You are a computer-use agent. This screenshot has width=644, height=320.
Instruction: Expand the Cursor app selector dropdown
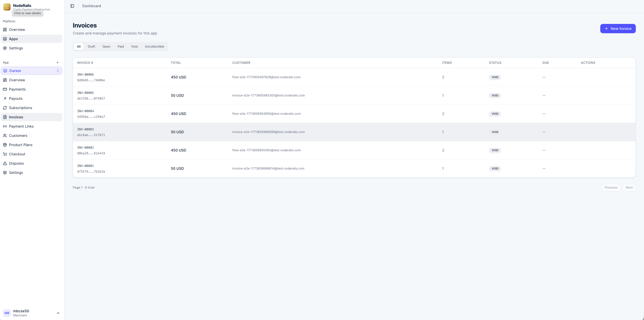pos(58,71)
